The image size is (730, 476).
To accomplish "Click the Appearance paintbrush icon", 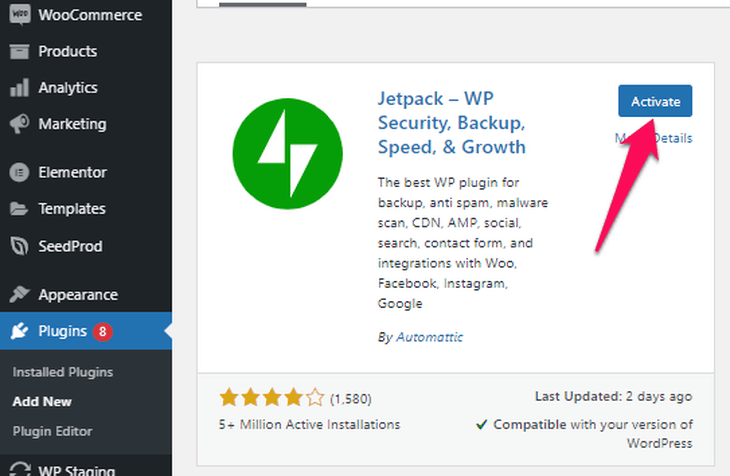I will pyautogui.click(x=18, y=295).
